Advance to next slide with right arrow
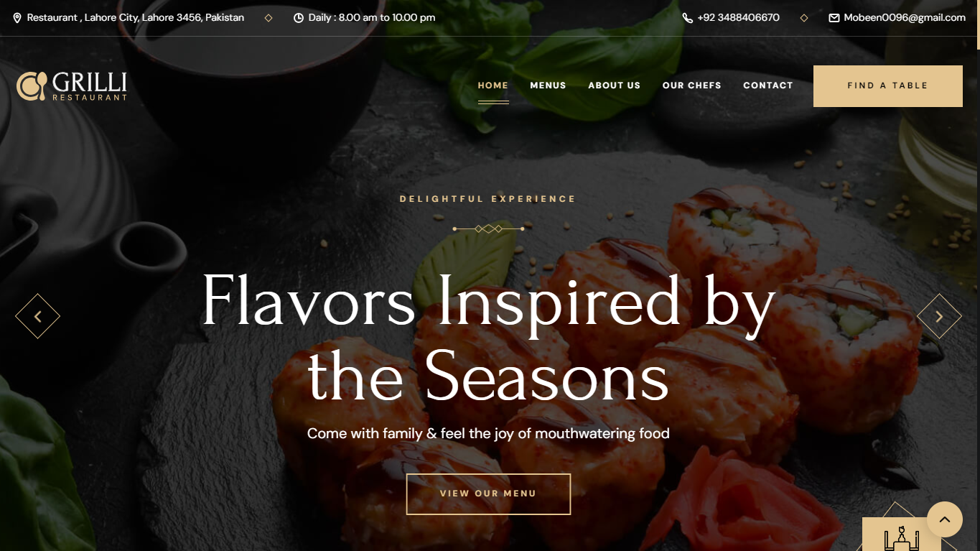 coord(939,316)
